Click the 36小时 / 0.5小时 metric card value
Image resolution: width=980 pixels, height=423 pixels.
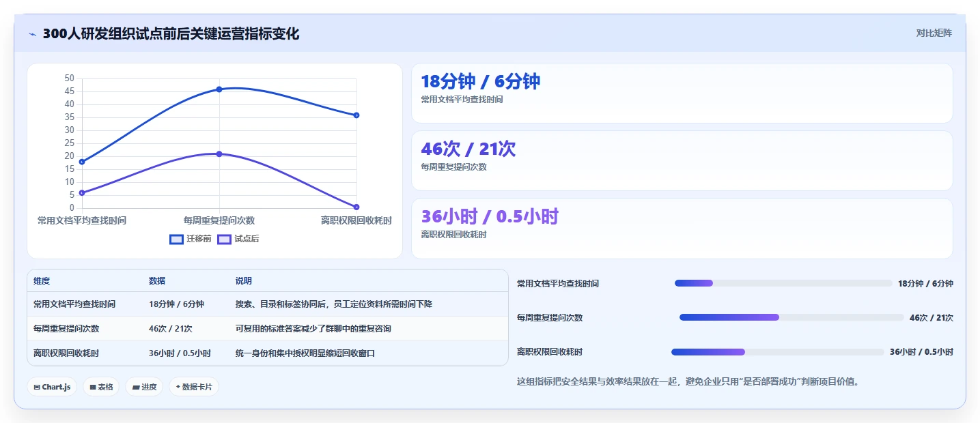coord(490,217)
